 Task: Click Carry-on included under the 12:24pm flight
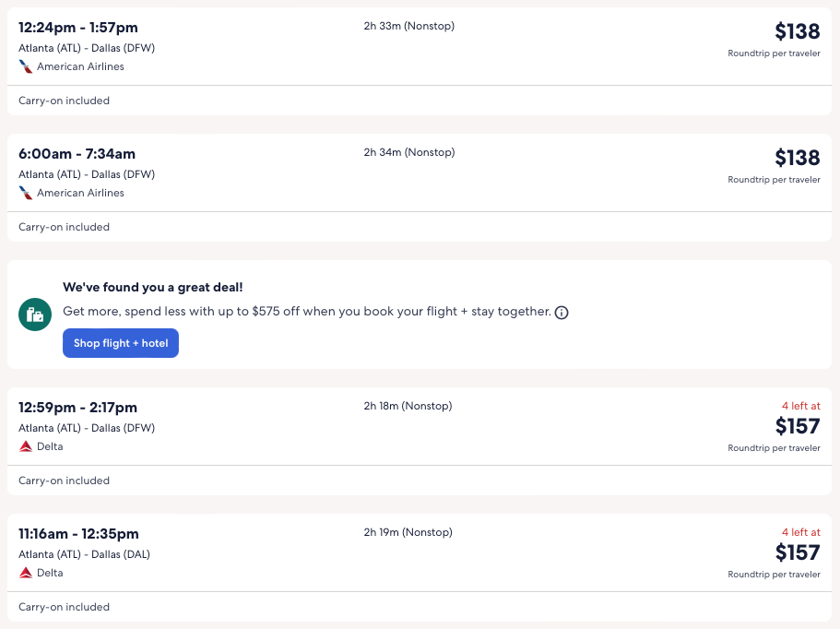[64, 101]
